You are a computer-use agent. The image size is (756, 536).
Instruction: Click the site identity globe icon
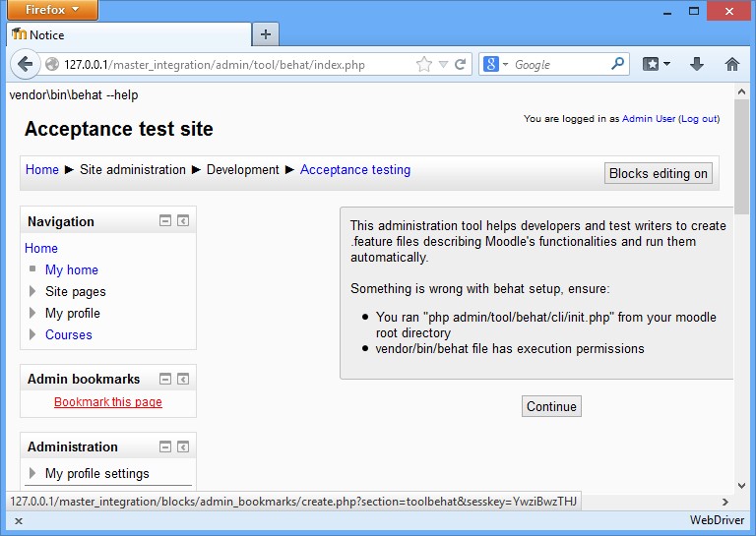pos(51,64)
